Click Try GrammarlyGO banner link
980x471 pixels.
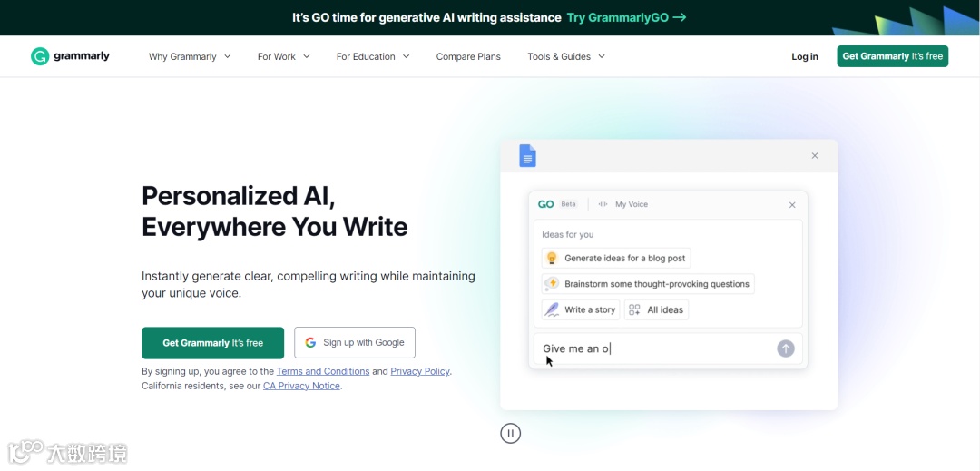click(x=627, y=17)
